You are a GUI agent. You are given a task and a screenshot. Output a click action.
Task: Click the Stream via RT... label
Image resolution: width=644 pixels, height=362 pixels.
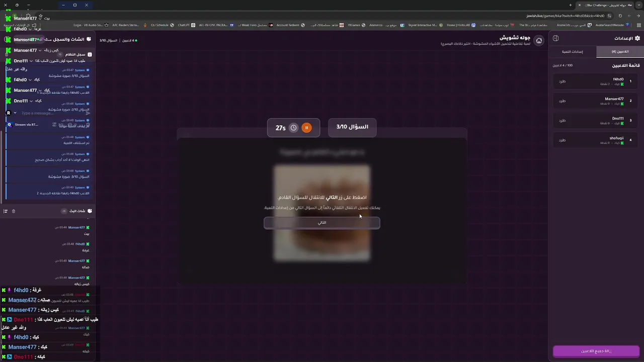pyautogui.click(x=26, y=124)
